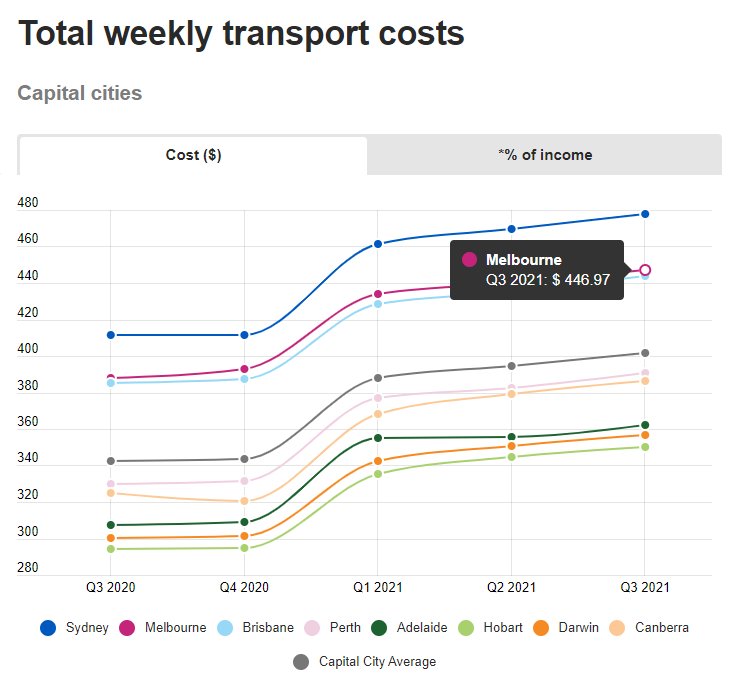735x683 pixels.
Task: Select the Cost ($) tab
Action: (193, 155)
